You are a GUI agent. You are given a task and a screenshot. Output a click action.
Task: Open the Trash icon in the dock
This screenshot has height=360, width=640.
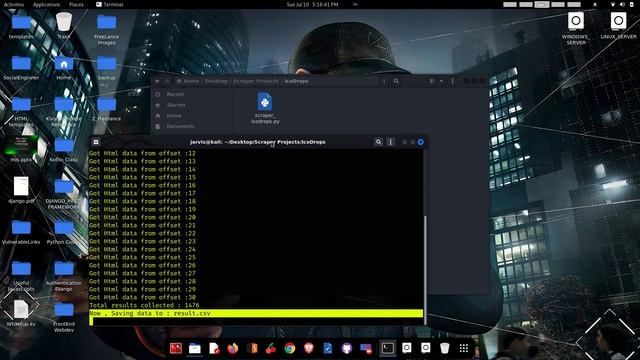coord(444,348)
